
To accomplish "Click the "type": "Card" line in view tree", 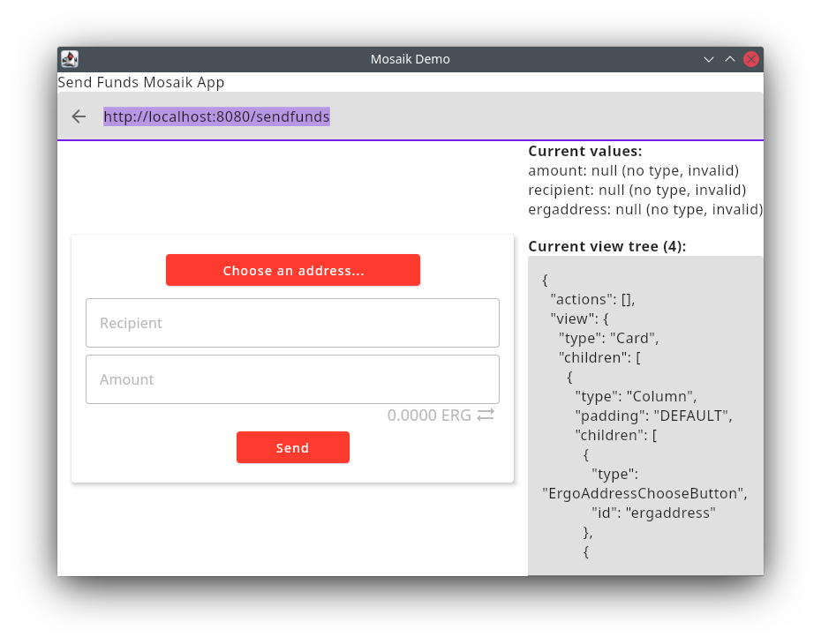I will click(x=608, y=338).
